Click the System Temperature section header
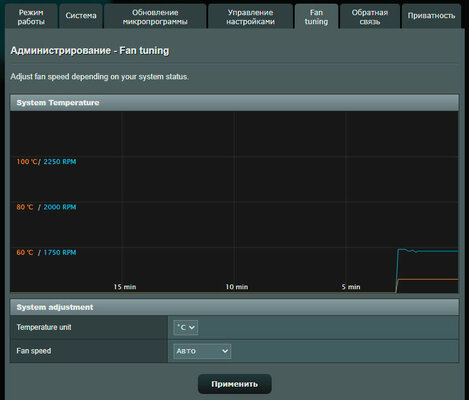This screenshot has height=400, width=469. click(x=234, y=103)
